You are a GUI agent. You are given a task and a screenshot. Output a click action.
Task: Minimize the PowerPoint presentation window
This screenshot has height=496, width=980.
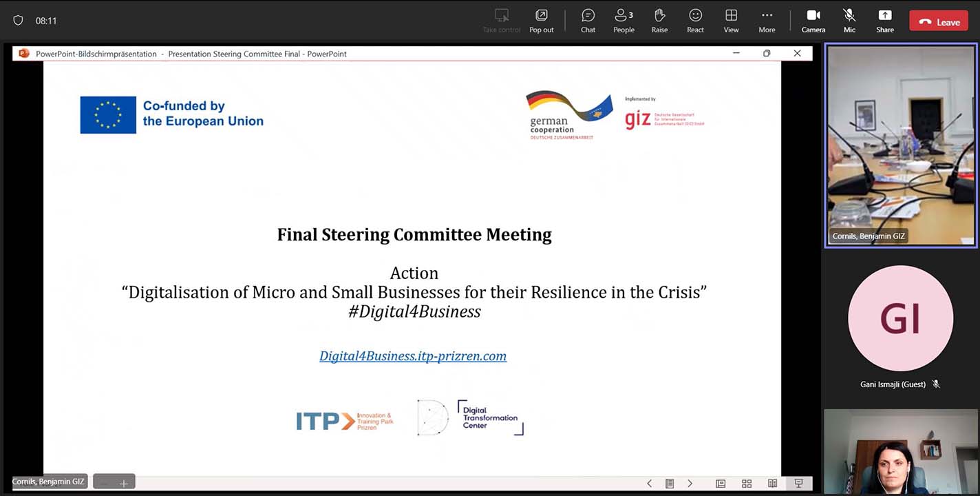(736, 53)
